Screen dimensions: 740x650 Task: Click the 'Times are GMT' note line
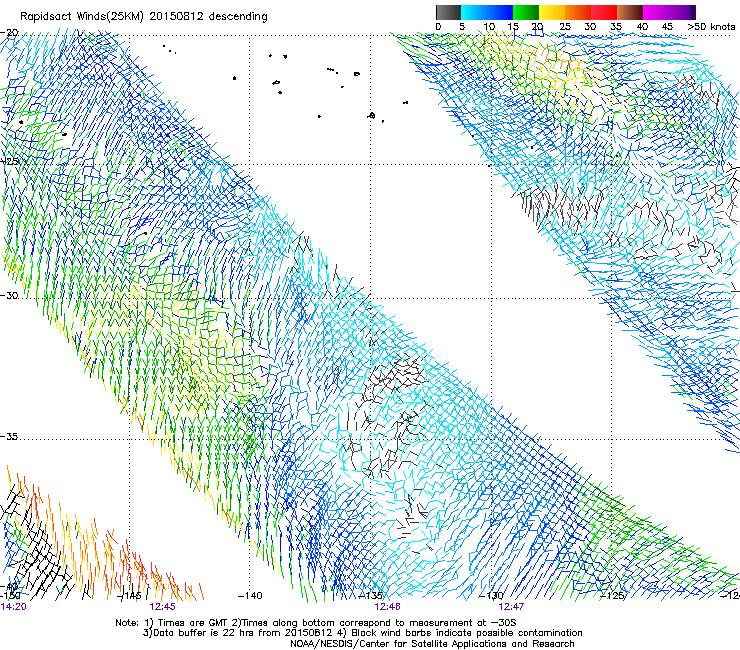(x=316, y=623)
